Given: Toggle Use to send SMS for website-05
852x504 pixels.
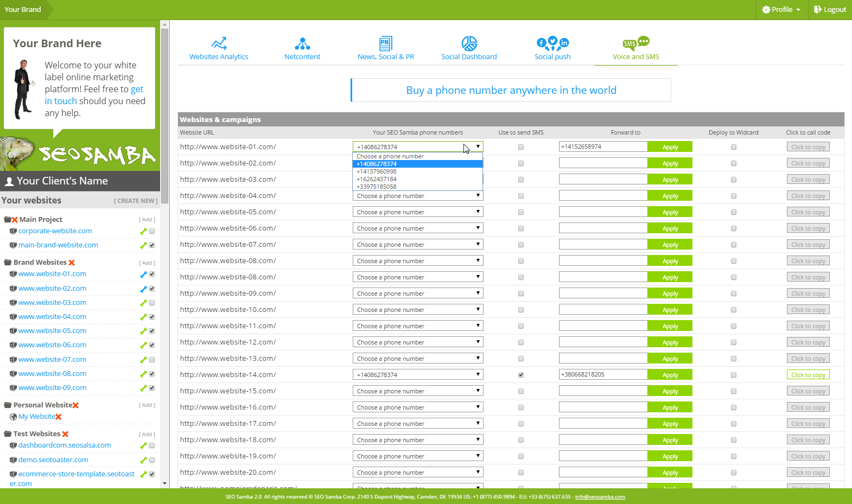Looking at the screenshot, I should 521,212.
